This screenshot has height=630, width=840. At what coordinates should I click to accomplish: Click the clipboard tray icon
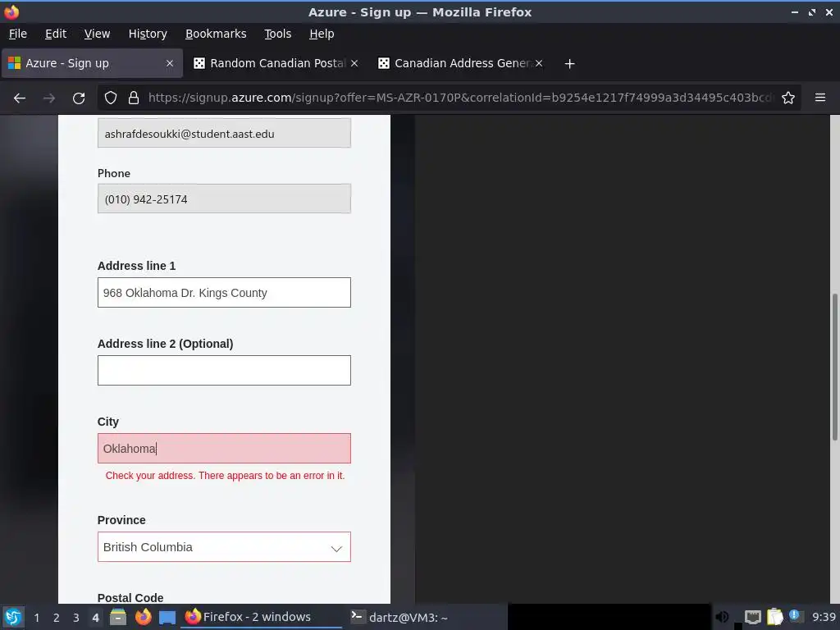[x=774, y=617]
